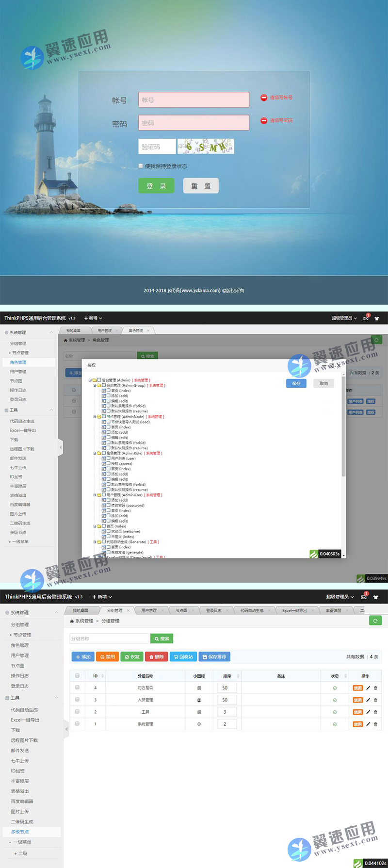Click the green 登录 button

[156, 186]
